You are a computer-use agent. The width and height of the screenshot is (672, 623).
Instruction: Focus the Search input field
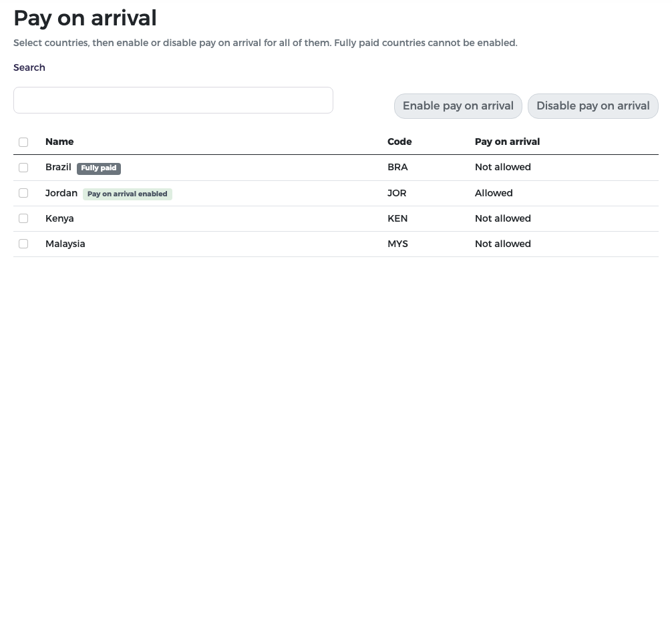[173, 100]
